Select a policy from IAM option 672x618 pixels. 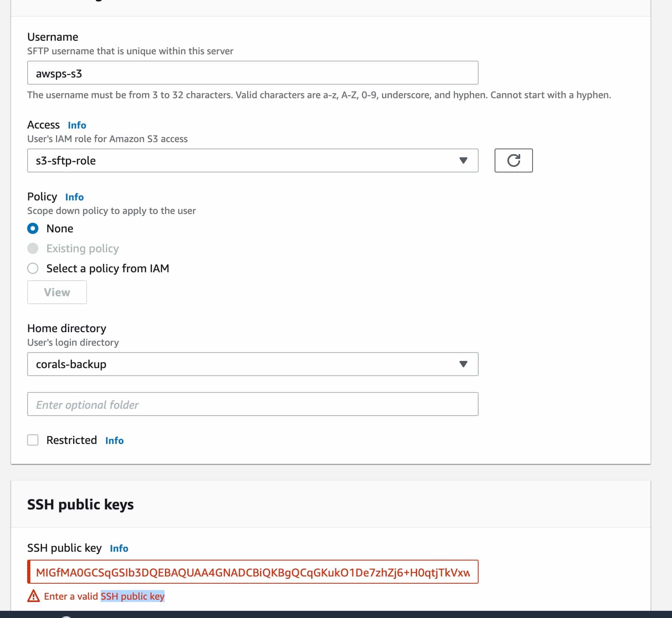click(33, 268)
